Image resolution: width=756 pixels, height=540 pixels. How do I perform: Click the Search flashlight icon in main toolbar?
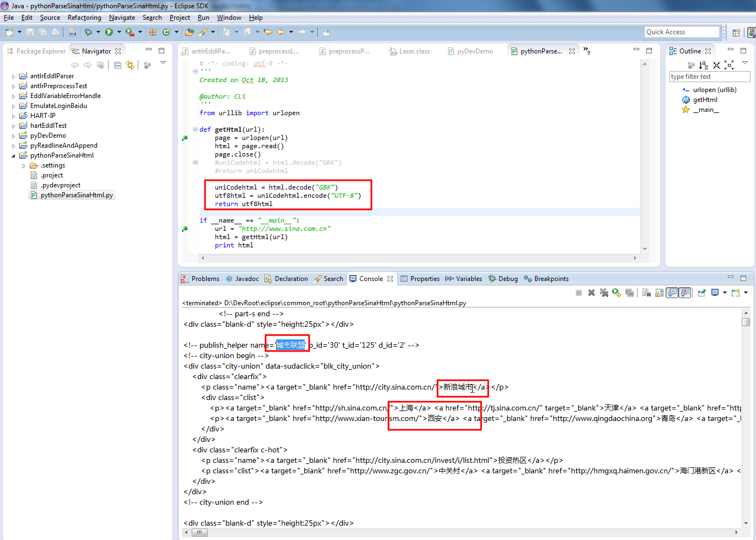pyautogui.click(x=203, y=32)
